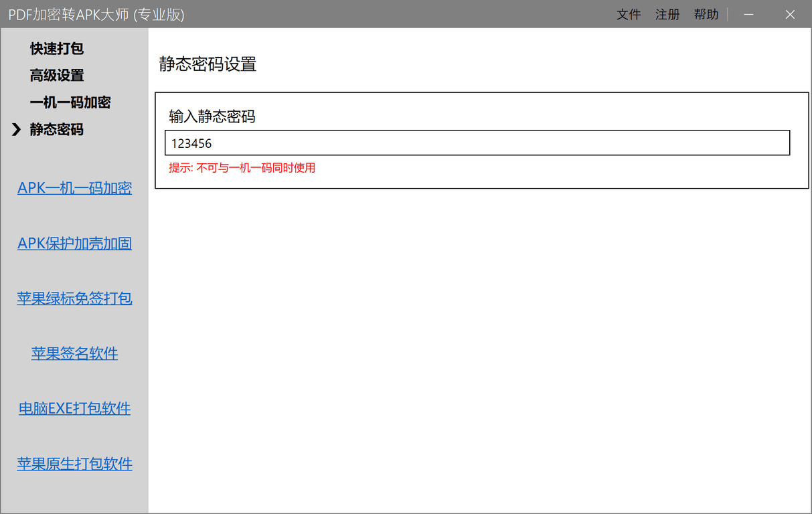
Task: Select the 静态密码 sidebar entry
Action: (x=56, y=129)
